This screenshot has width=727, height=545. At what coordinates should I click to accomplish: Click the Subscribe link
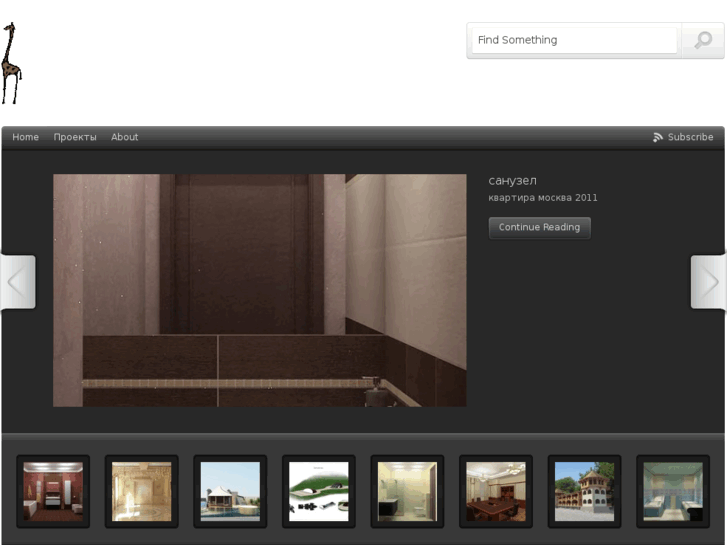[x=690, y=137]
